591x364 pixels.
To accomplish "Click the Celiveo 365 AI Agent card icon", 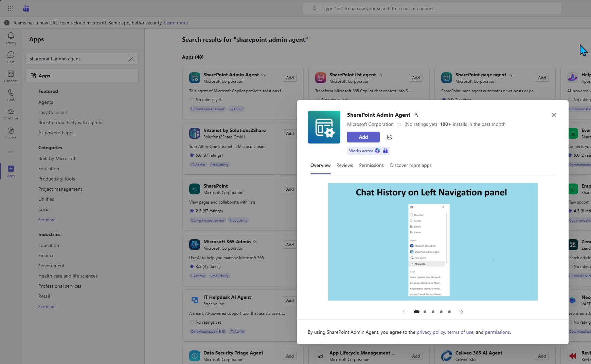I will (447, 356).
